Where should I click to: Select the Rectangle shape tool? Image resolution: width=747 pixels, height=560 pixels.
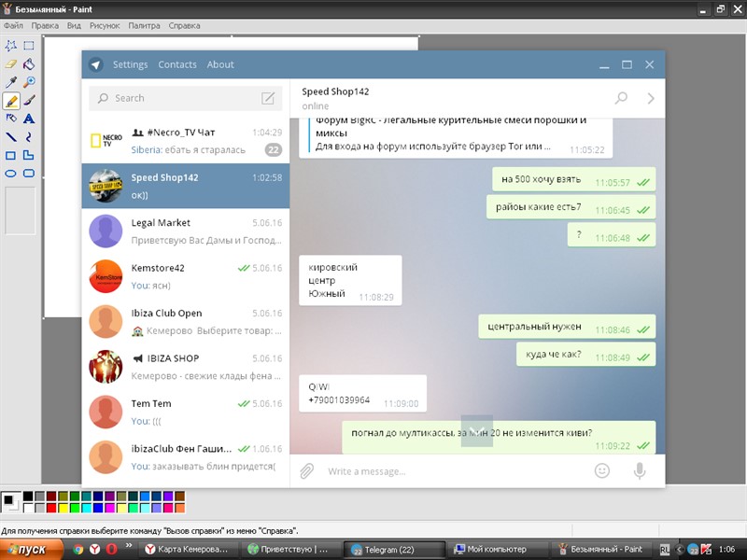click(11, 155)
